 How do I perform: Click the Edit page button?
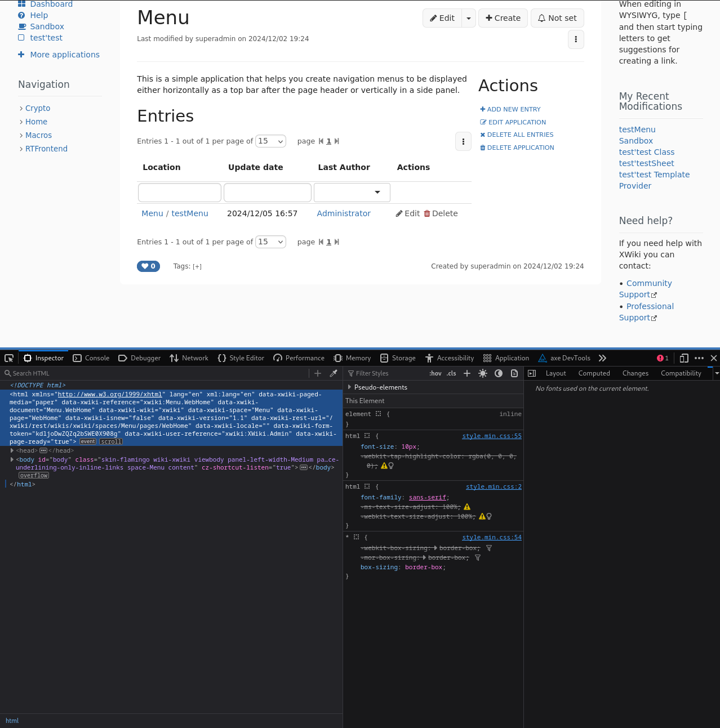[442, 18]
